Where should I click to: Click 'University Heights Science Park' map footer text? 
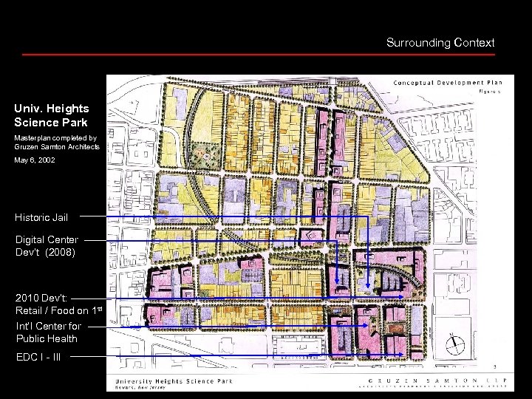(x=174, y=381)
